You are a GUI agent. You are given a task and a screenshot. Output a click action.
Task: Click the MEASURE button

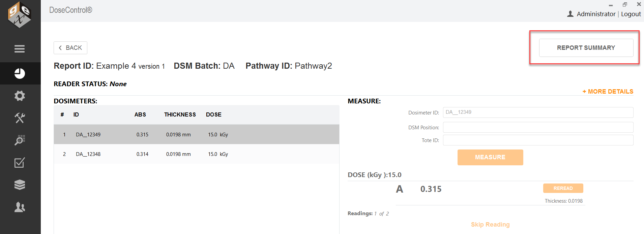point(490,157)
